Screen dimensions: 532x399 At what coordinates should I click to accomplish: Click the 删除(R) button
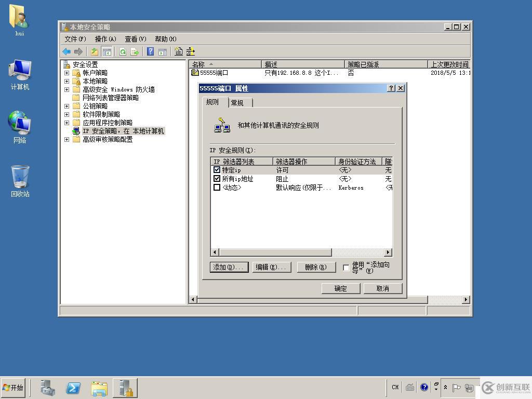point(316,267)
